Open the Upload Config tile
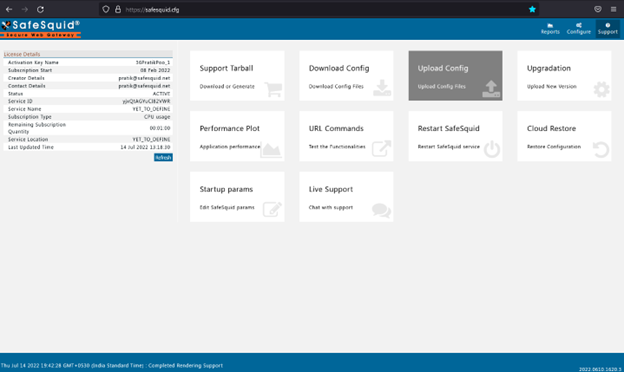 tap(455, 76)
